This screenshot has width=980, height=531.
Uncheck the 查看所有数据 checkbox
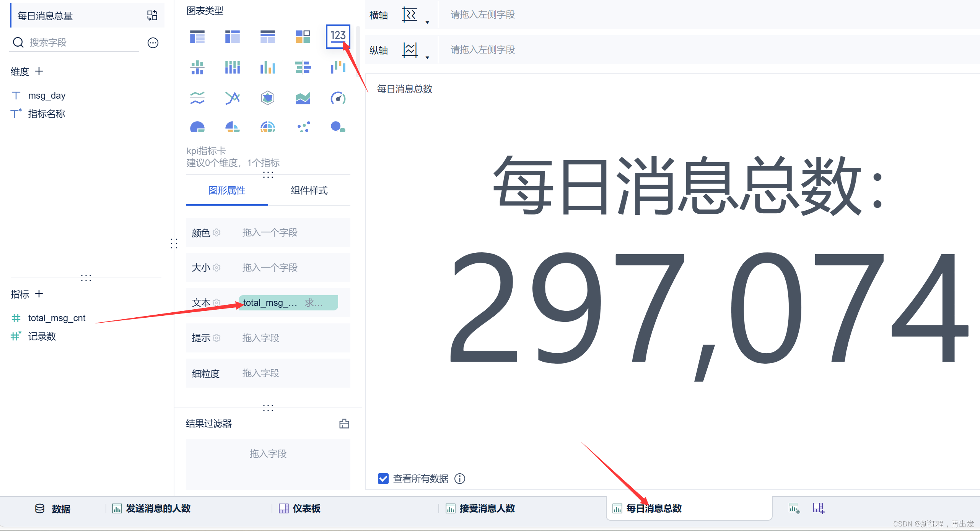383,479
